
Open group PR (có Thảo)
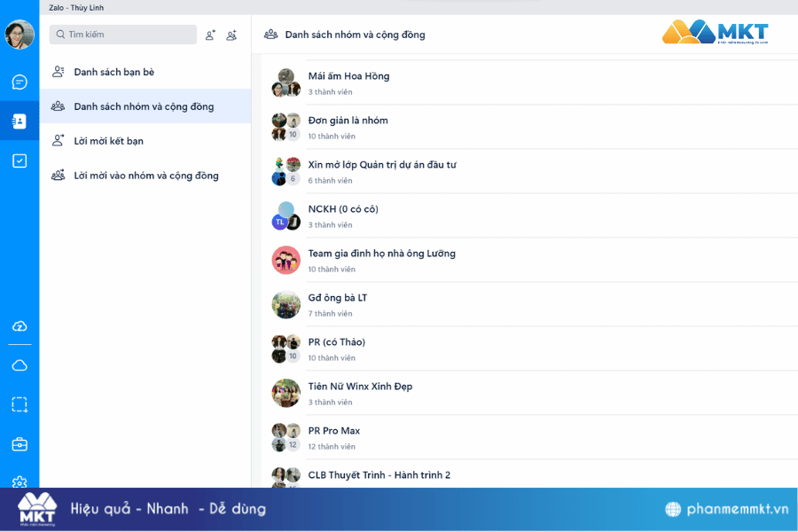(x=530, y=348)
